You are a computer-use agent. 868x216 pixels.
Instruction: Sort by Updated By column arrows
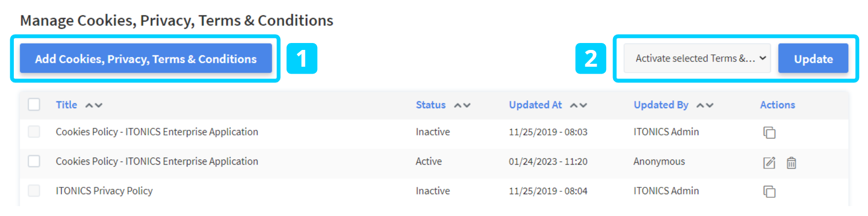click(x=705, y=105)
